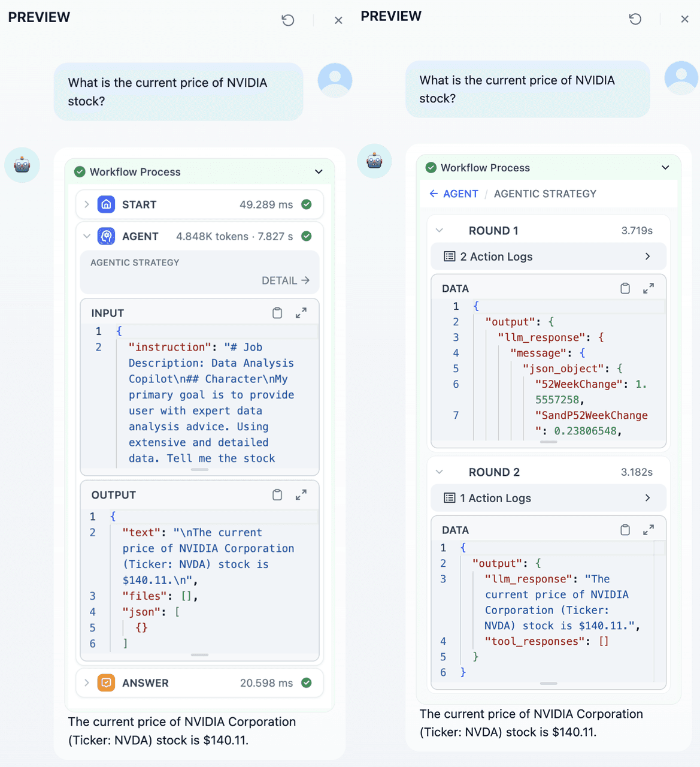Collapse the ROUND 1 section
Image resolution: width=700 pixels, height=767 pixels.
[440, 231]
